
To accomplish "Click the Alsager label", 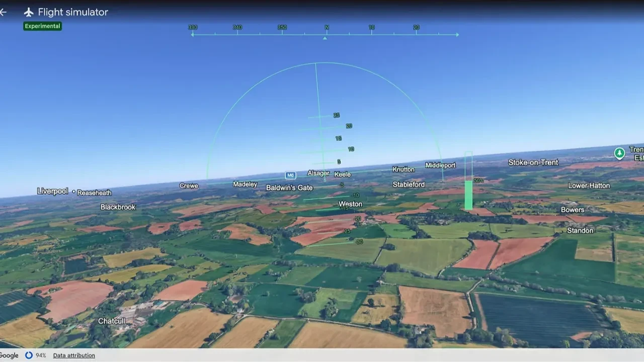I will pyautogui.click(x=318, y=173).
